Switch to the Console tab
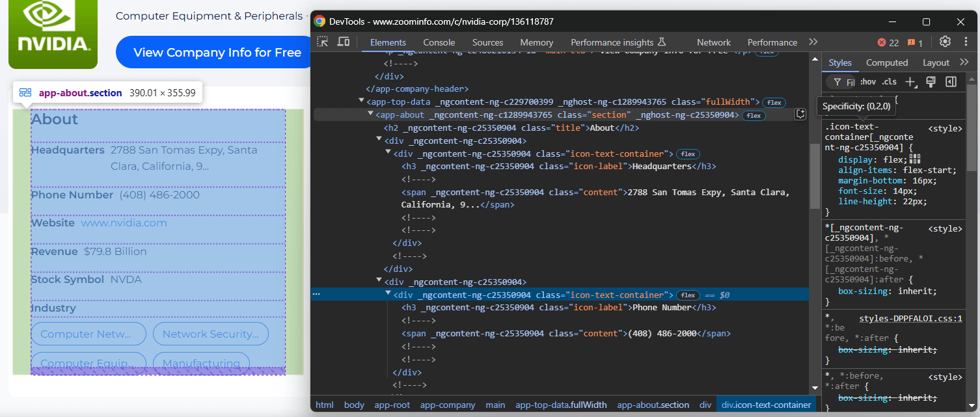This screenshot has height=417, width=980. (x=439, y=42)
